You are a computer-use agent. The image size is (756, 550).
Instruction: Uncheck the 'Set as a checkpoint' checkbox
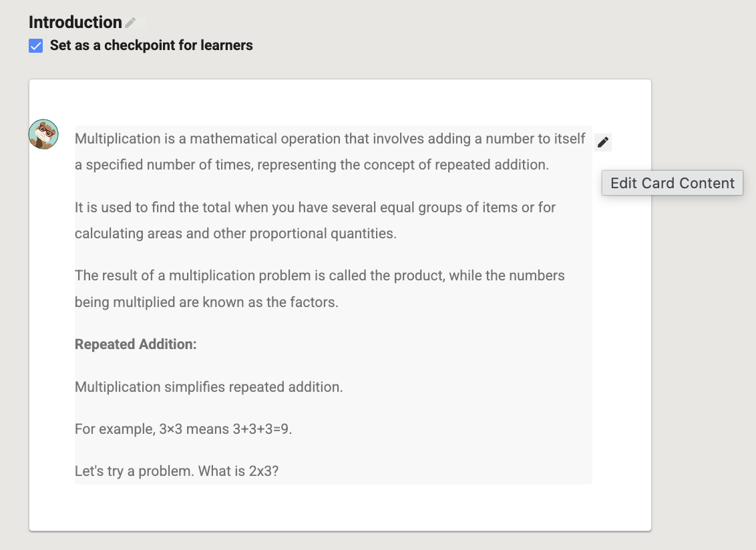(x=35, y=46)
